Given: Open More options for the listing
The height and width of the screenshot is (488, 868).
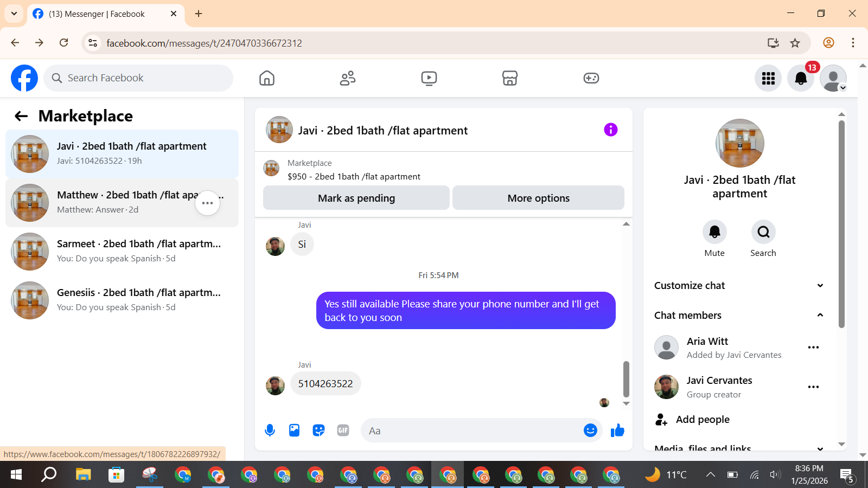Looking at the screenshot, I should coord(538,198).
